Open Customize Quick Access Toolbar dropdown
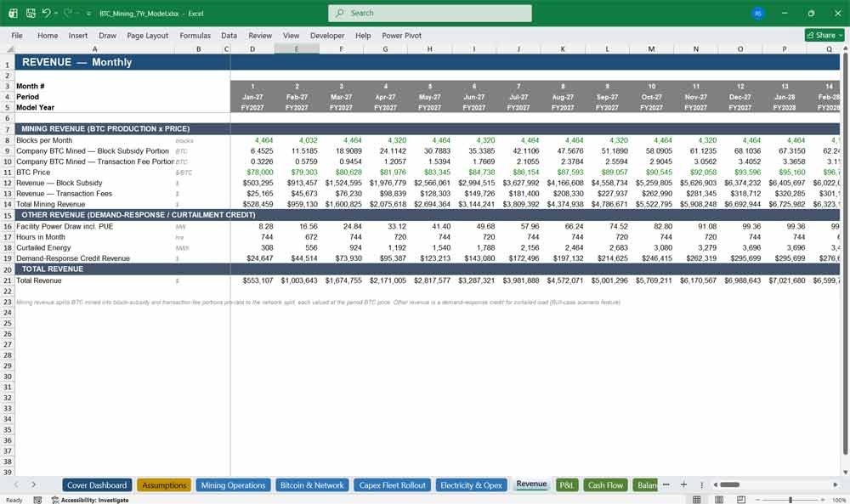The image size is (850, 504). tap(88, 14)
